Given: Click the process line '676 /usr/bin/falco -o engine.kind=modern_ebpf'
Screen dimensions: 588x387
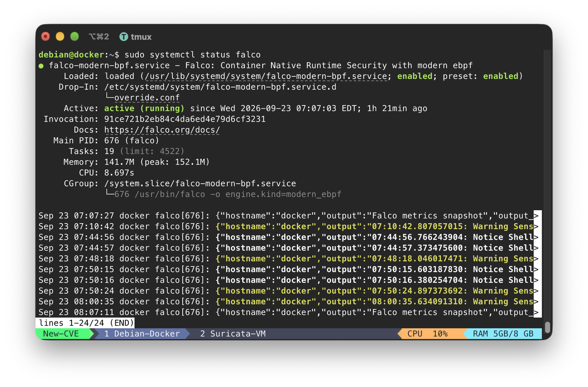Looking at the screenshot, I should [228, 194].
